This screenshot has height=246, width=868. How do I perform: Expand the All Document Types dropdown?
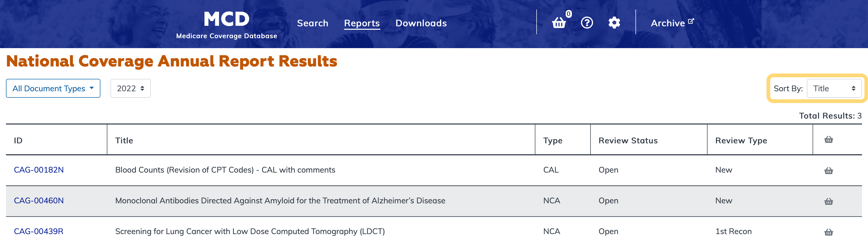(53, 89)
